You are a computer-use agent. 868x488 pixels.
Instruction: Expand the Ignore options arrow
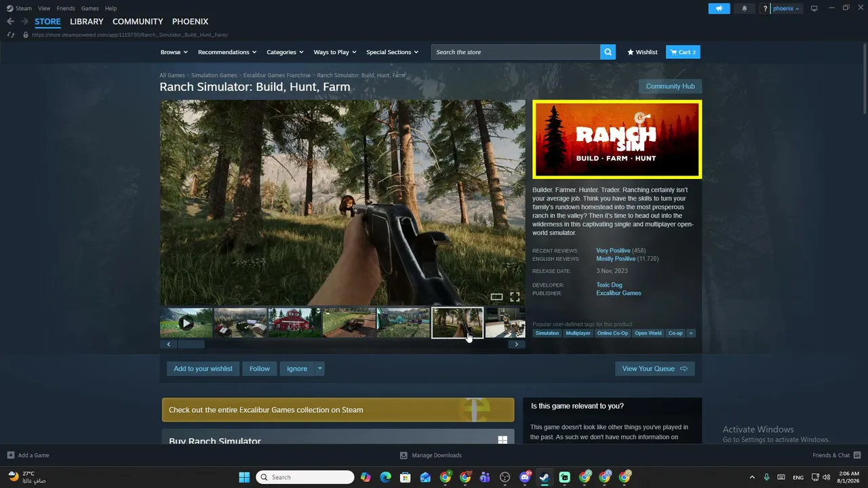[x=319, y=369]
